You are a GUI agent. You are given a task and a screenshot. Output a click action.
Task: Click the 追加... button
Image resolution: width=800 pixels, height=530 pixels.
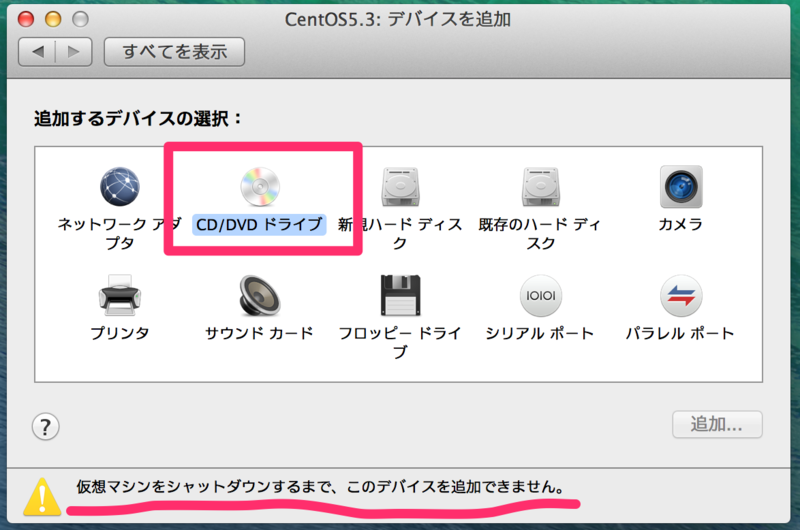point(717,424)
